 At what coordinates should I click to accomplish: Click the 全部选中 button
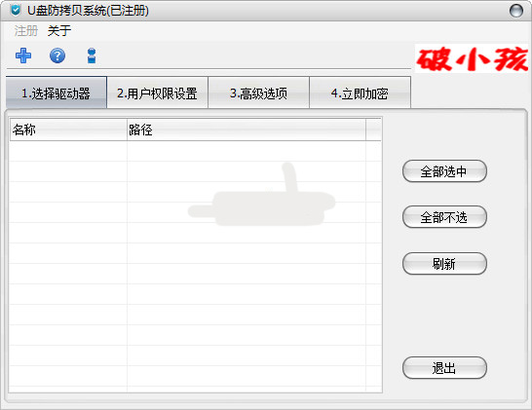(444, 171)
